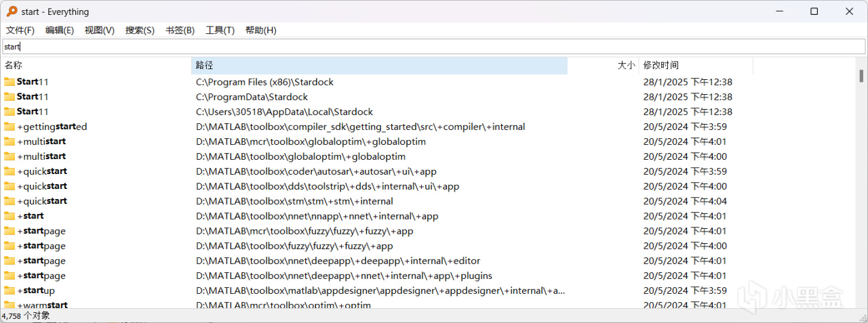Sort results by 大小 column header
The width and height of the screenshot is (868, 323).
603,66
